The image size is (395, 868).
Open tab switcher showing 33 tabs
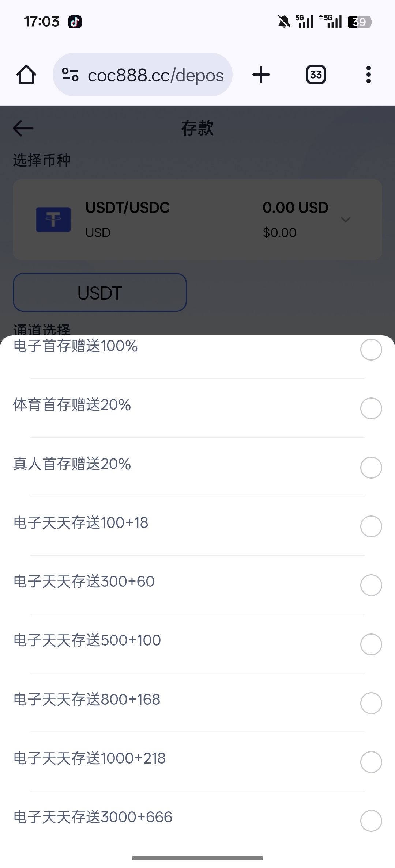(x=316, y=75)
